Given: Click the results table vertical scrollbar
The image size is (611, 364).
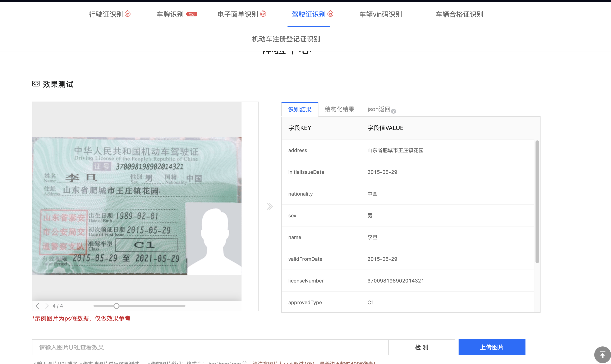Looking at the screenshot, I should coord(537,202).
